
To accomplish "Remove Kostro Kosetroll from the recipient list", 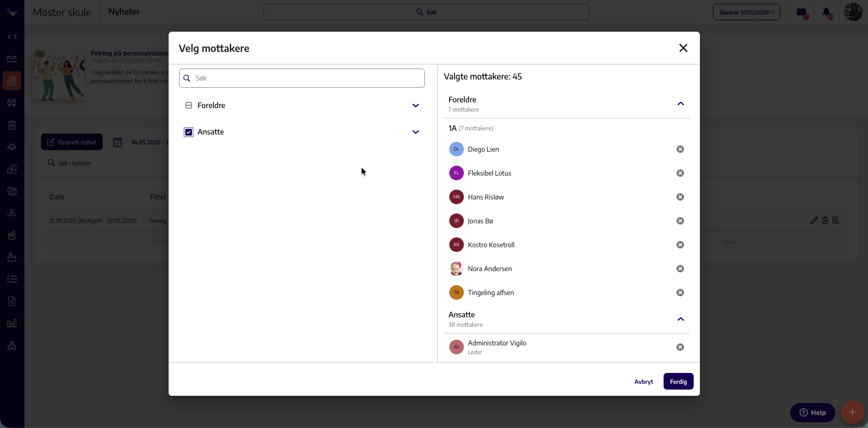I will (680, 245).
